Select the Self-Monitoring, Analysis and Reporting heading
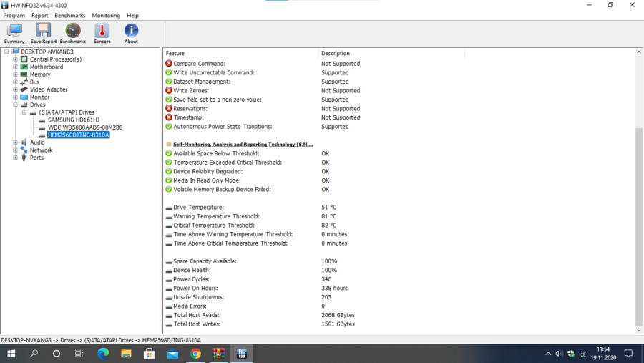The height and width of the screenshot is (363, 644). [243, 145]
